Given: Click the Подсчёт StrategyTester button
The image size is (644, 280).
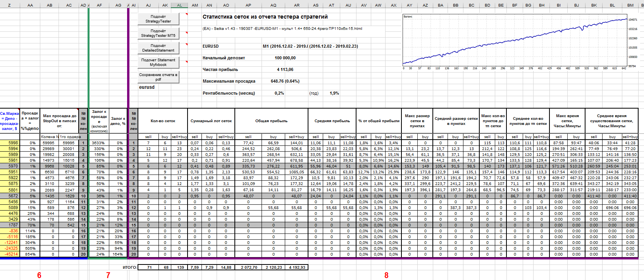Looking at the screenshot, I should [x=158, y=19].
